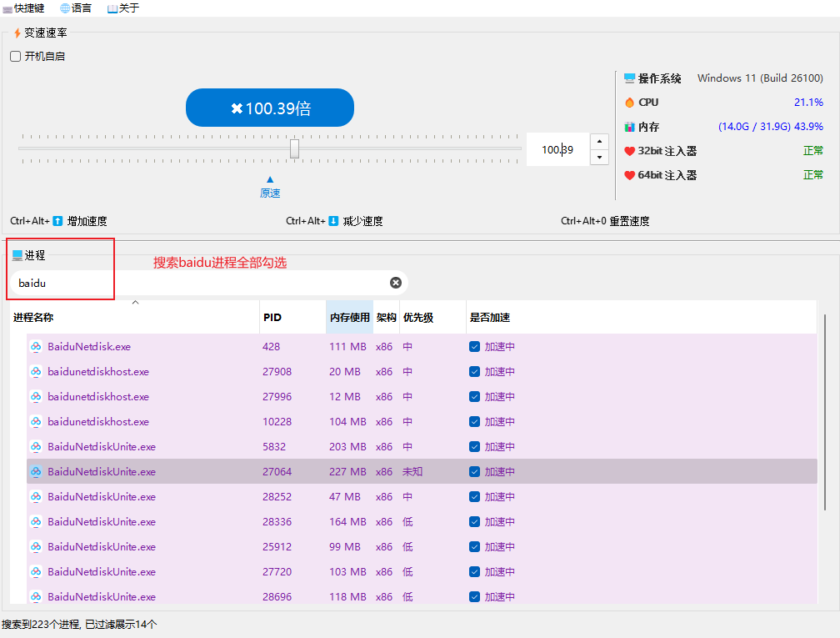Uncheck acceleration for PID 28336 row

tap(474, 522)
